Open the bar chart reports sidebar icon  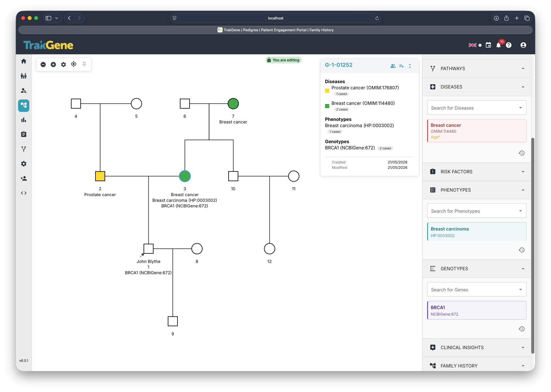[24, 120]
